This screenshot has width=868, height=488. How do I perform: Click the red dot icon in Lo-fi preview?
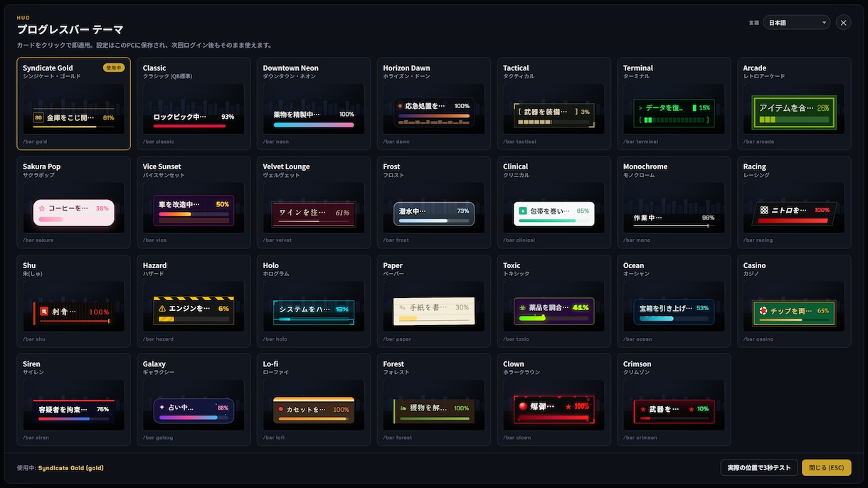(281, 409)
